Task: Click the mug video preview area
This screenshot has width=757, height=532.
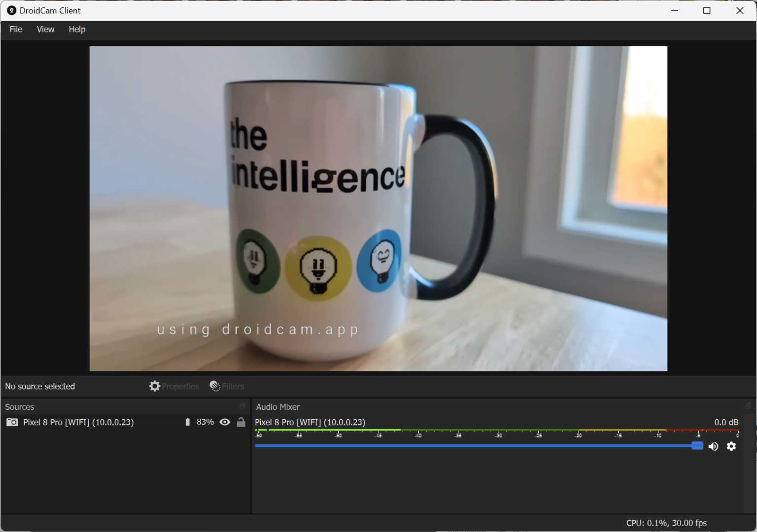Action: (x=378, y=208)
